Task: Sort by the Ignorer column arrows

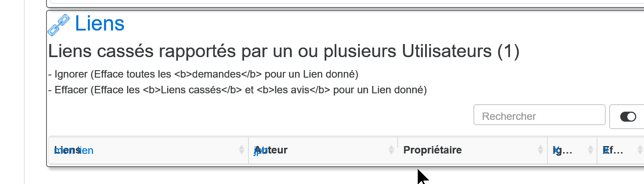Action: [590, 150]
